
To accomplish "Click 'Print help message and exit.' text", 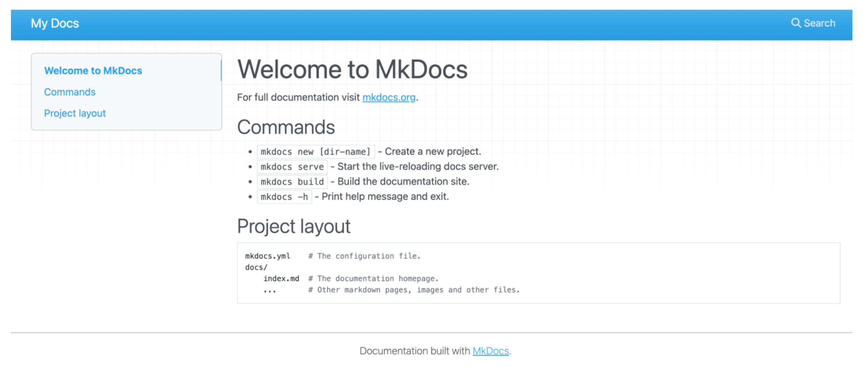I will coord(385,196).
